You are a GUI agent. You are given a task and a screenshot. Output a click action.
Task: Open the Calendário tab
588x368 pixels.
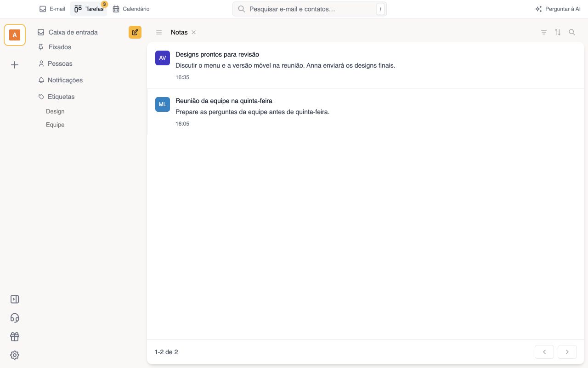[x=131, y=9]
